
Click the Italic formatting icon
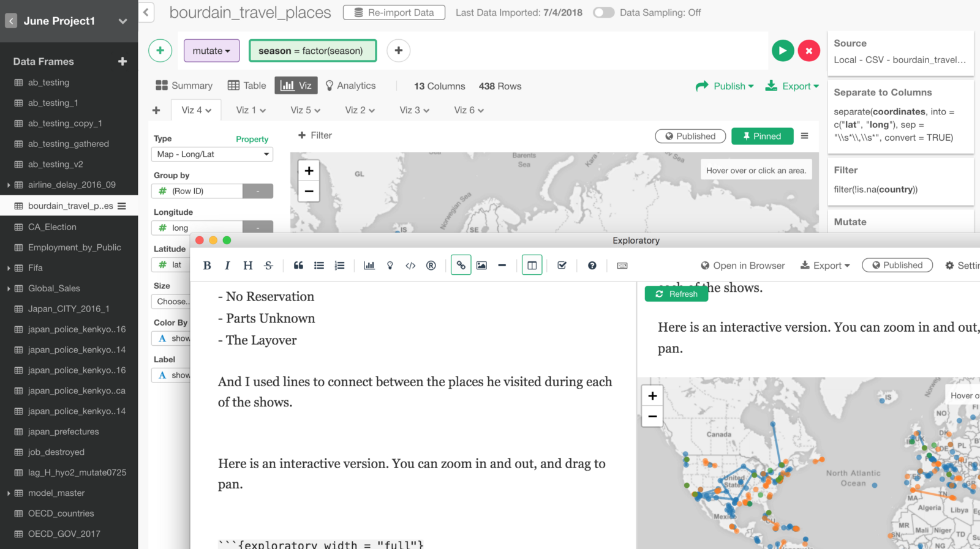[x=227, y=266]
